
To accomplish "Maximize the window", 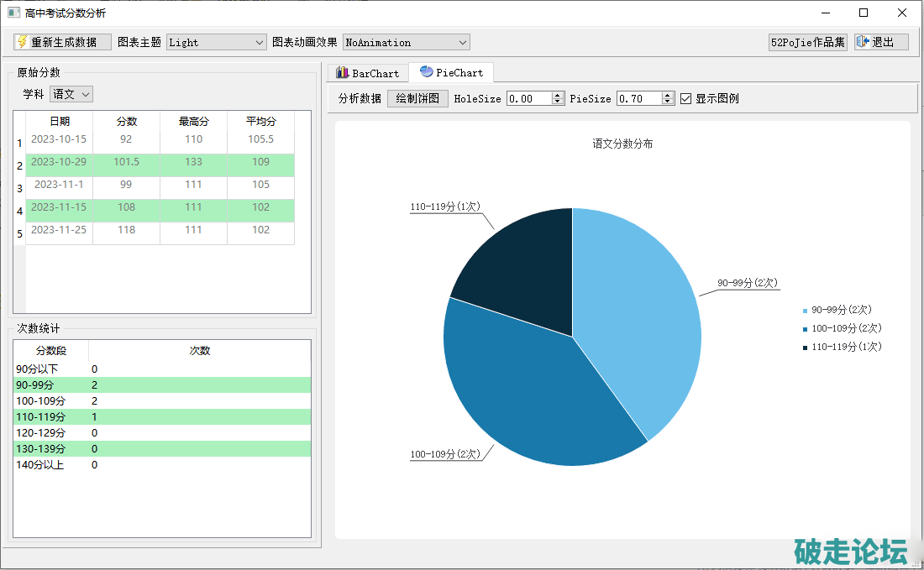I will pyautogui.click(x=864, y=13).
